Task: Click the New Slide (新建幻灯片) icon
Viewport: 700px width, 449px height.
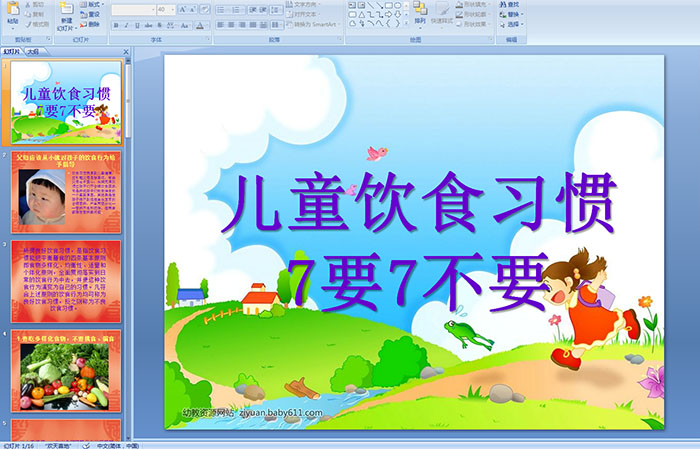Action: point(67,9)
